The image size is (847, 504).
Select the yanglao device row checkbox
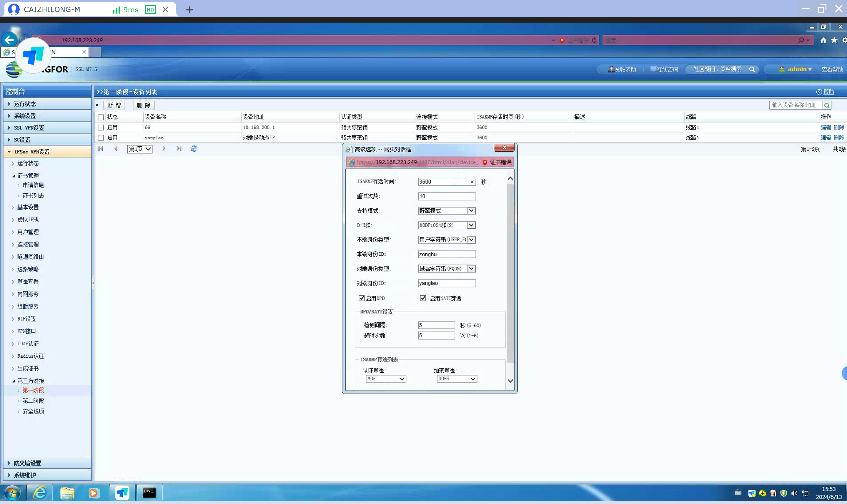(x=101, y=138)
